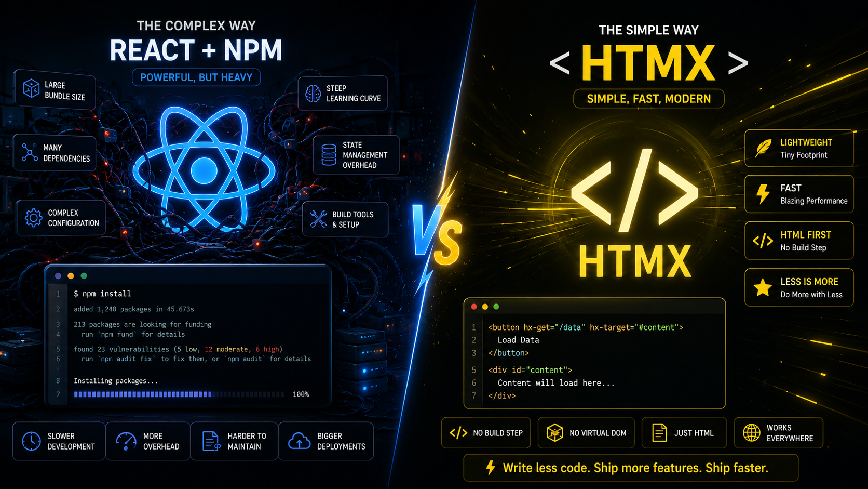
Task: Click the Just HTML document icon
Action: 659,432
